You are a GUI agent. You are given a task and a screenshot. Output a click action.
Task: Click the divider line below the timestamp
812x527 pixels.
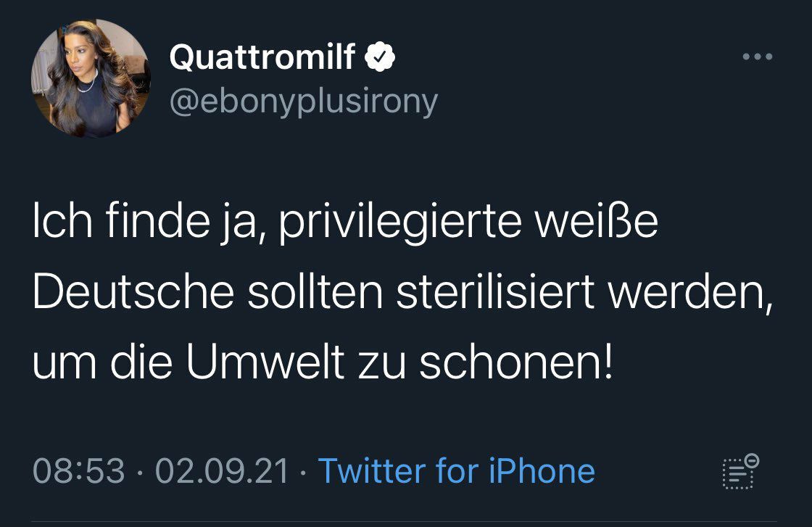click(406, 522)
